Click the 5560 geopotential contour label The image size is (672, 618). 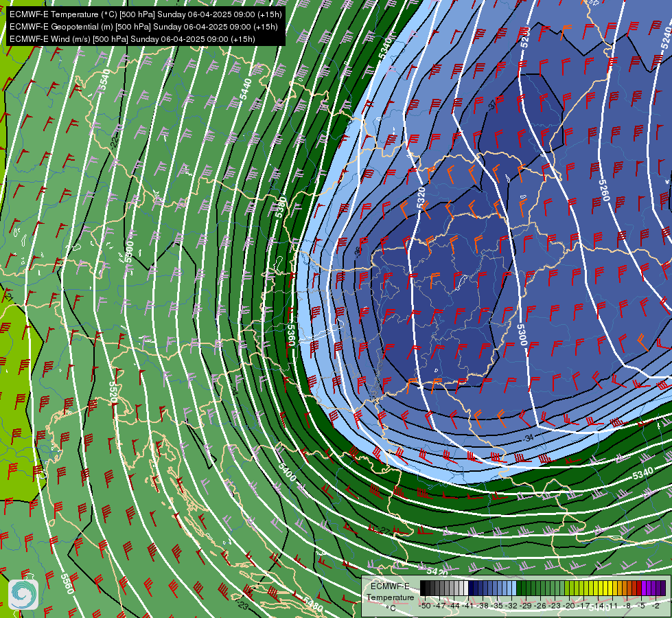click(x=67, y=583)
